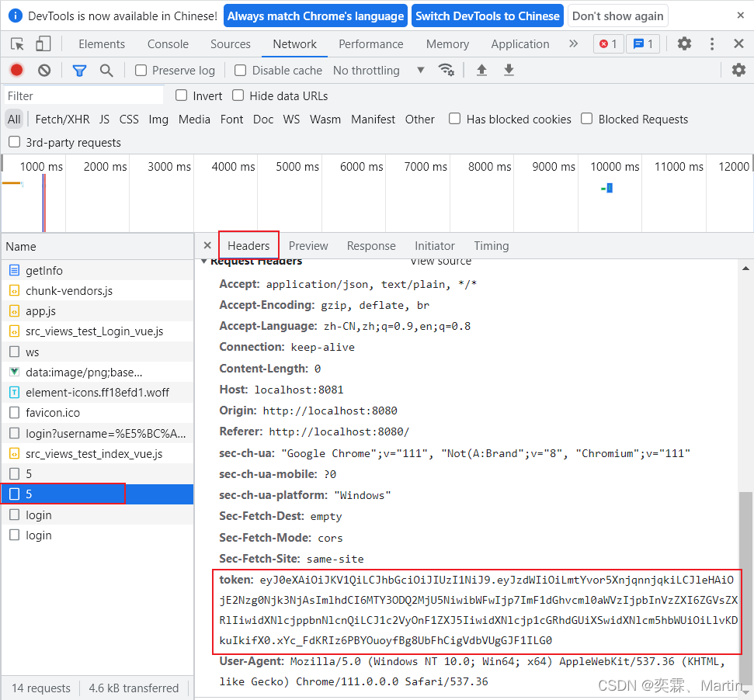
Task: Enable Disable cache checkbox
Action: tap(240, 71)
